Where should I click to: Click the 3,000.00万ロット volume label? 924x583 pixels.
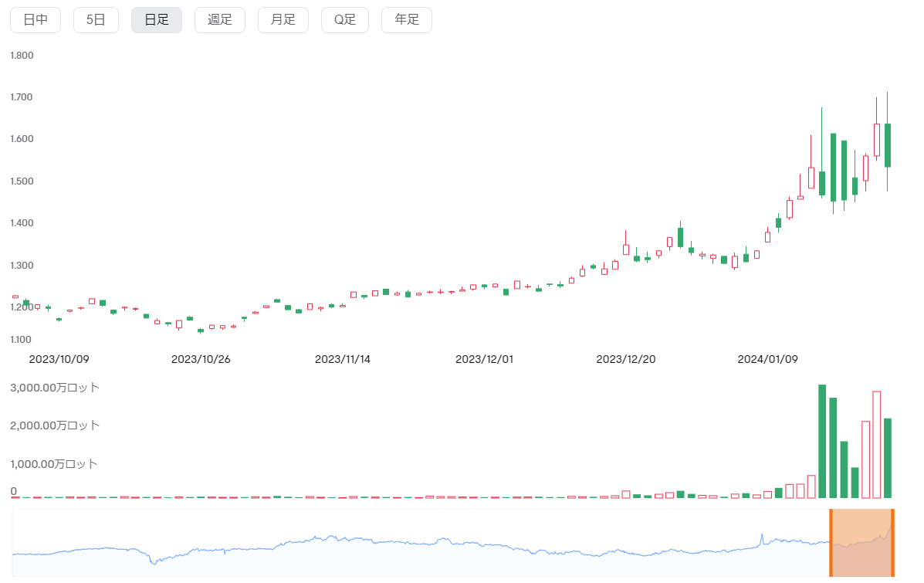click(55, 388)
